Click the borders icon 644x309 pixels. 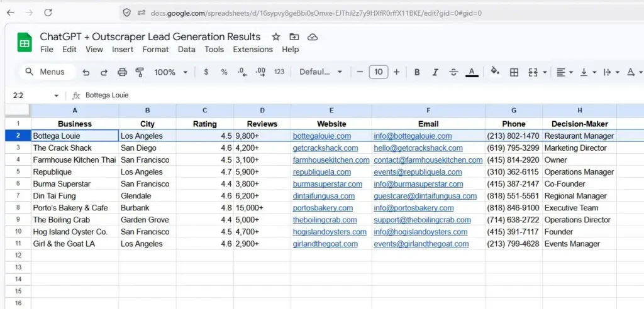[x=514, y=72]
